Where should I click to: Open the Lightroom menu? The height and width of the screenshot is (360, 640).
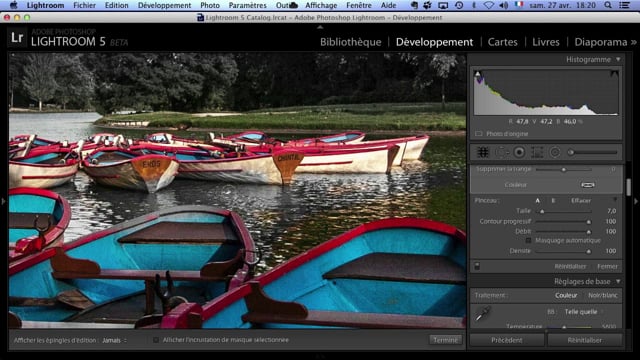pos(45,5)
